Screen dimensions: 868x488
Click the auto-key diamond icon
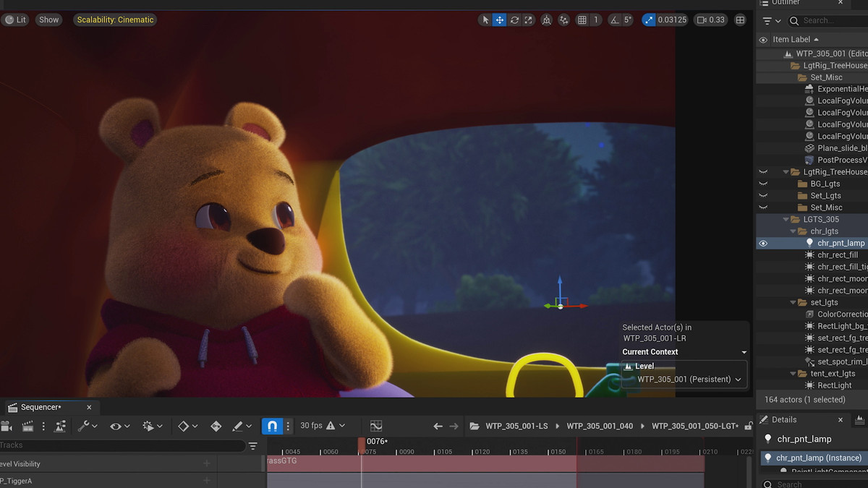tap(216, 427)
